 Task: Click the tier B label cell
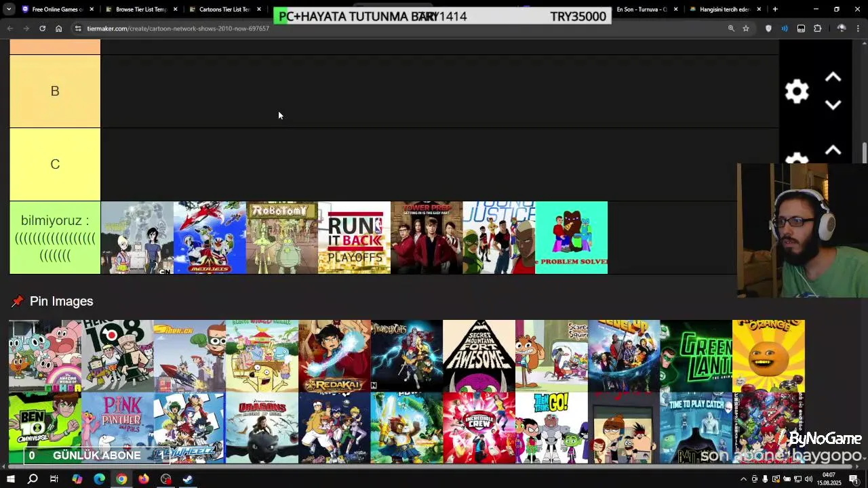pos(55,91)
